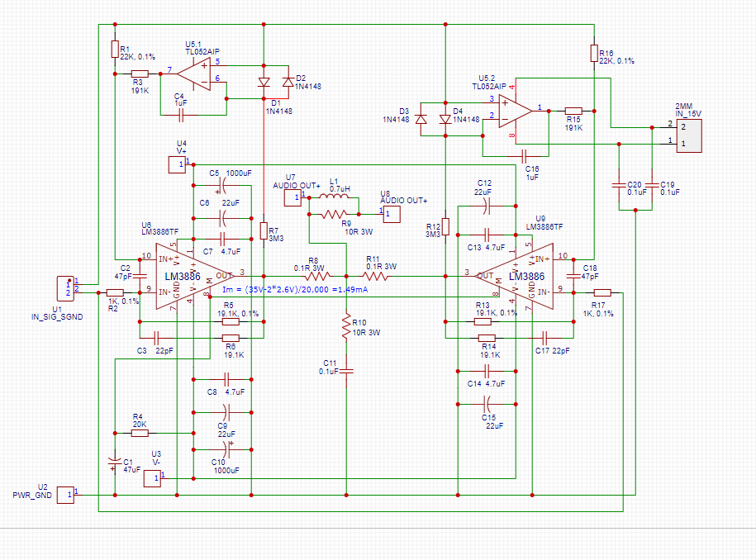Select the R8 0.1R 3W resistor symbol
Viewport: 756px width, 560px height.
pos(317,276)
